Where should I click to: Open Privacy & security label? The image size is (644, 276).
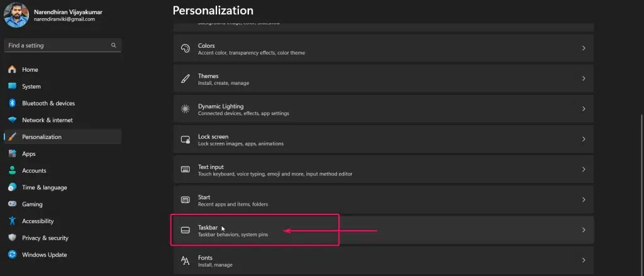point(45,238)
